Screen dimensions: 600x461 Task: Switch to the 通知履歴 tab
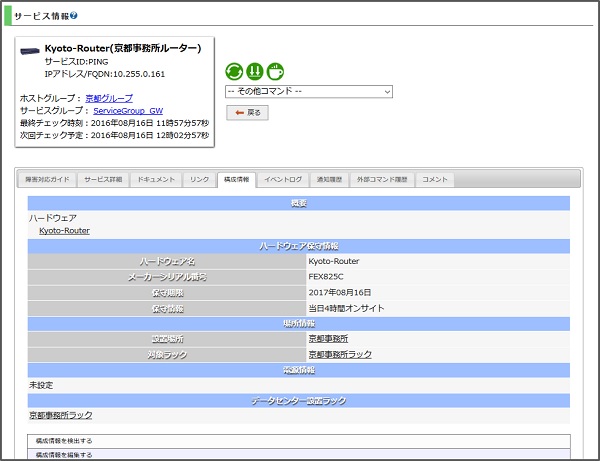pos(329,179)
